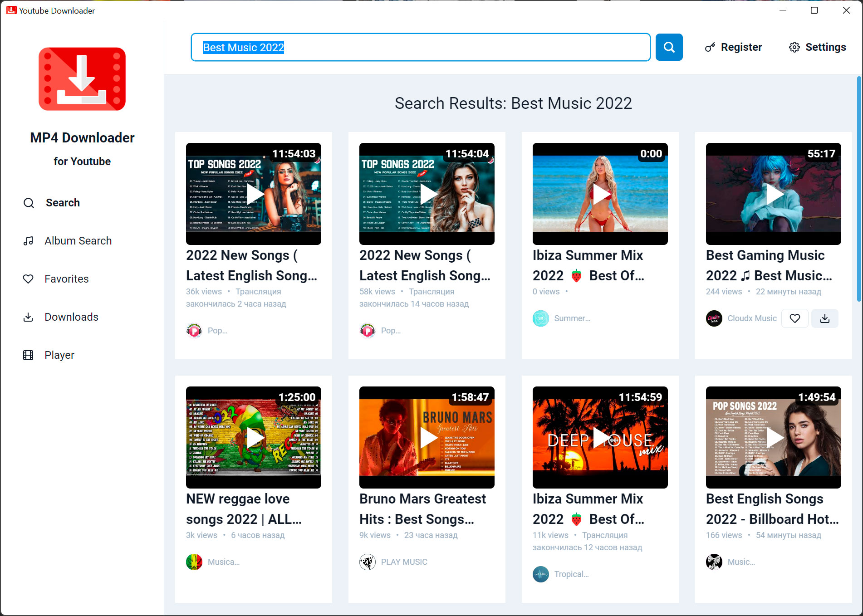The width and height of the screenshot is (863, 616).
Task: Add Best Gaming Music 2022 to favorites
Action: click(794, 318)
